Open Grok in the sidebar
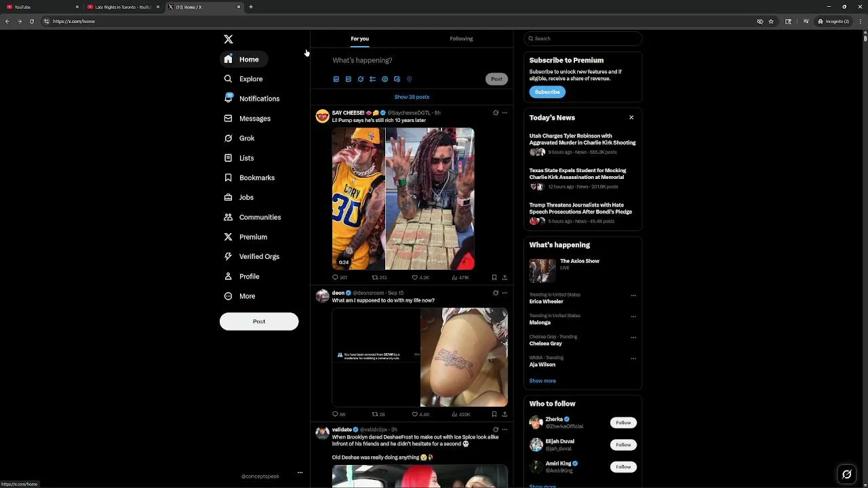 coord(239,138)
